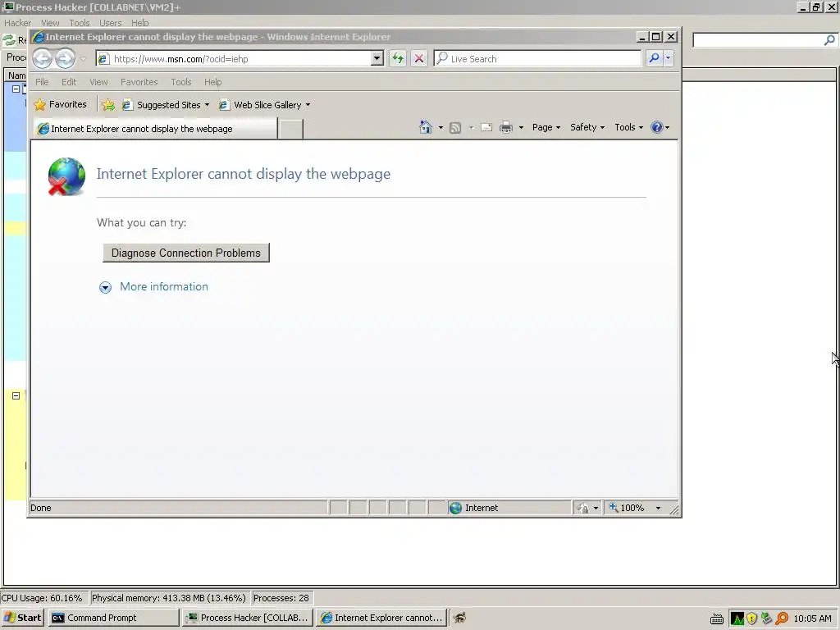
Task: Collapse the lower yellow process tree node
Action: [16, 396]
